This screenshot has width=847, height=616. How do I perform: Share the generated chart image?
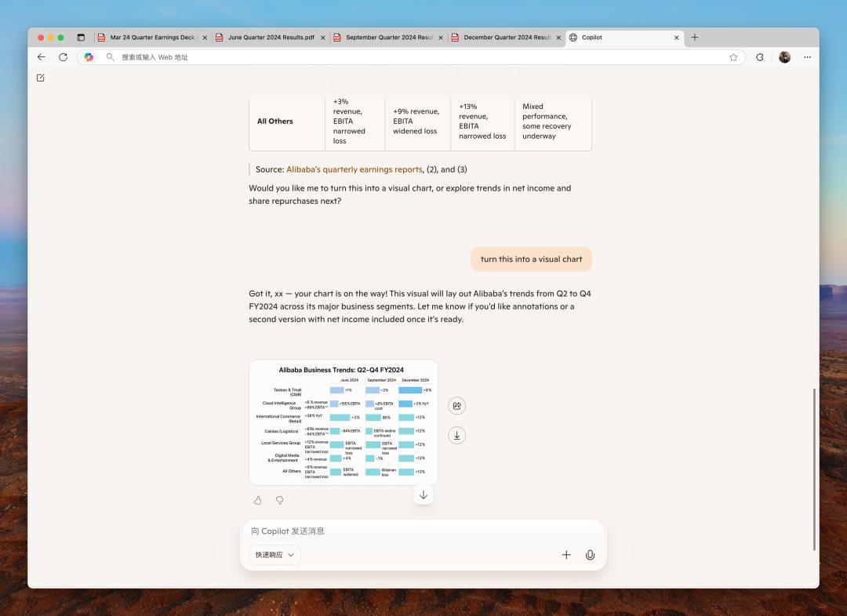[x=457, y=406]
